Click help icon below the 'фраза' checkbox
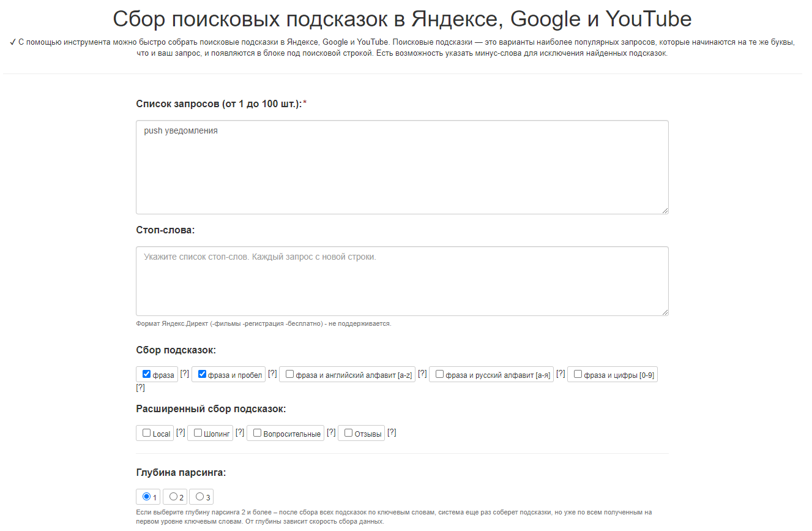This screenshot has height=531, width=812. (140, 388)
